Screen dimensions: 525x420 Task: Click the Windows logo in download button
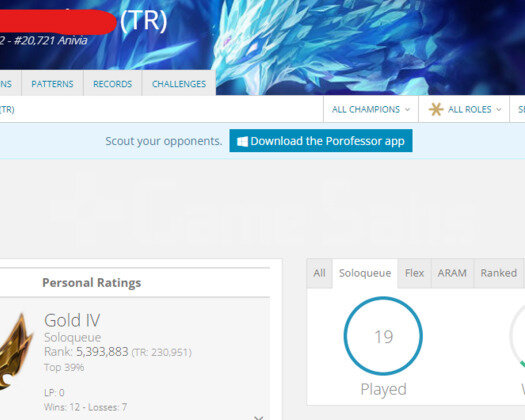coord(242,141)
